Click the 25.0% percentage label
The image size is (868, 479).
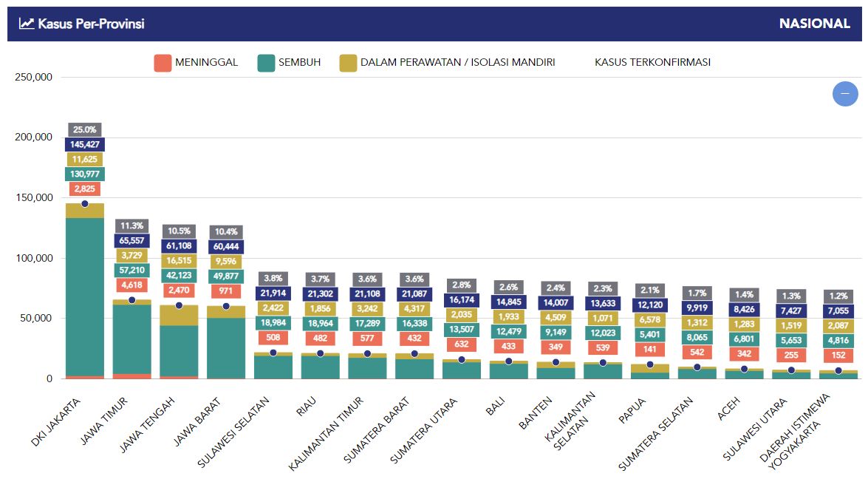click(85, 129)
